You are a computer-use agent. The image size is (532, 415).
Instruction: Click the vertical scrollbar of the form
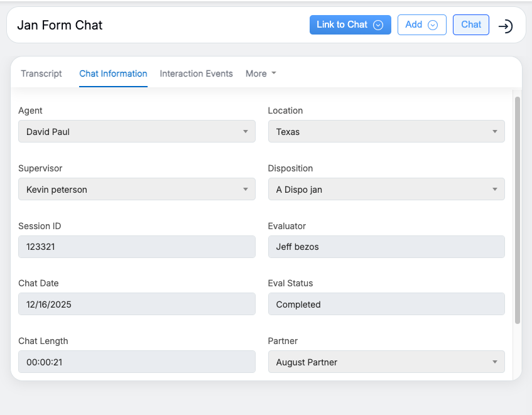518,210
